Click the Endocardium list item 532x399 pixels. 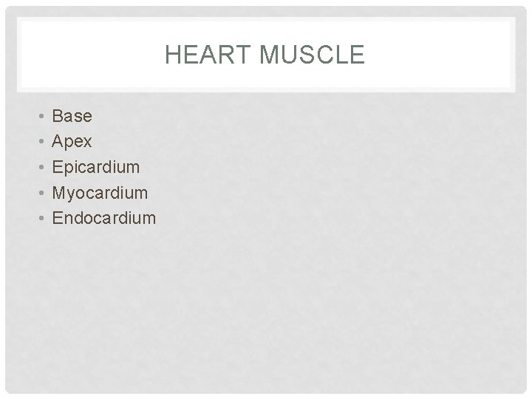point(104,218)
